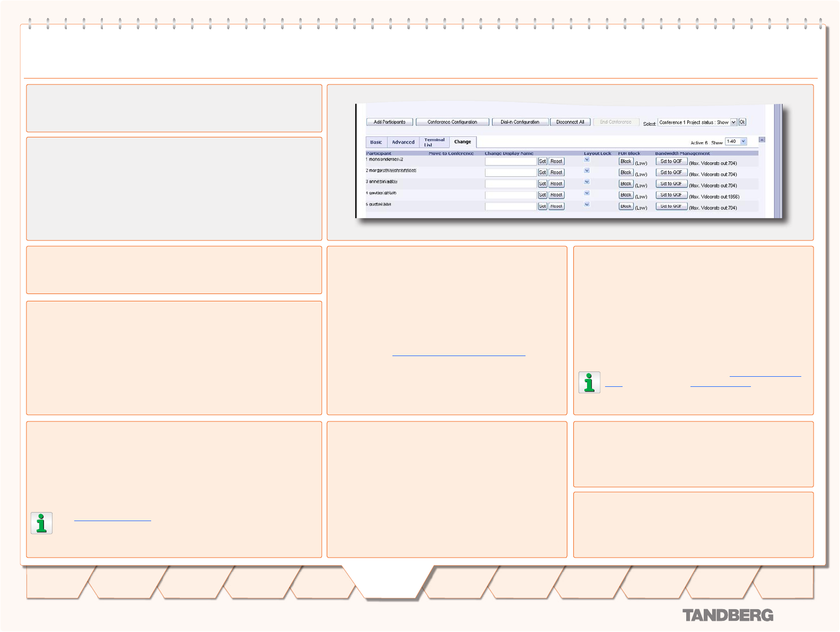The height and width of the screenshot is (632, 840).
Task: Click the Add Participants button
Action: [x=389, y=122]
